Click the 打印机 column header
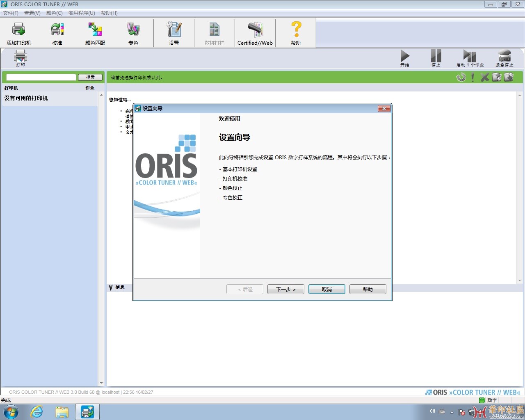Viewport: 525px width, 420px height. (11, 88)
